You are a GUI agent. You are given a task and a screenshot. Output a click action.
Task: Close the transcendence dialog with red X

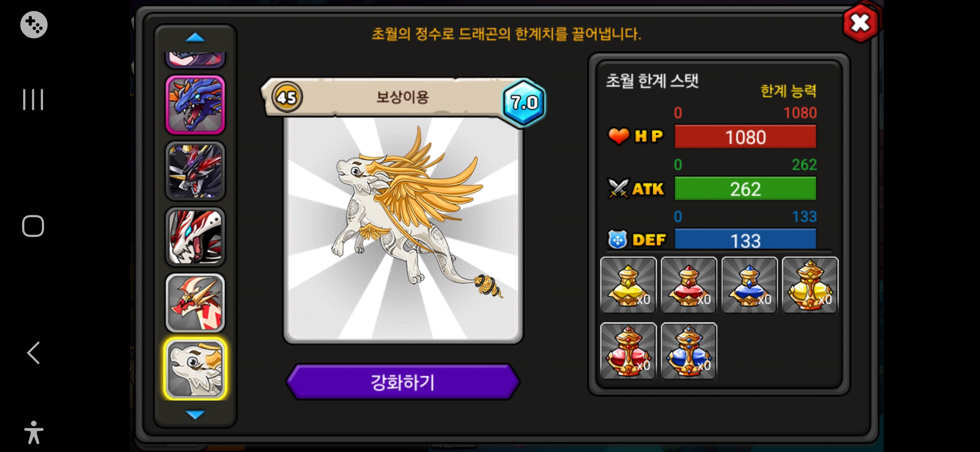point(860,23)
